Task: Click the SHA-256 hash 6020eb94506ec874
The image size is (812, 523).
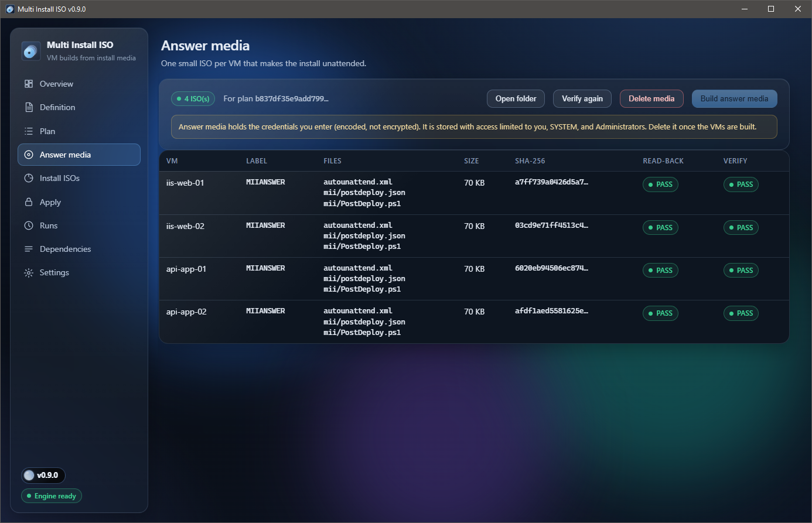Action: pos(551,268)
